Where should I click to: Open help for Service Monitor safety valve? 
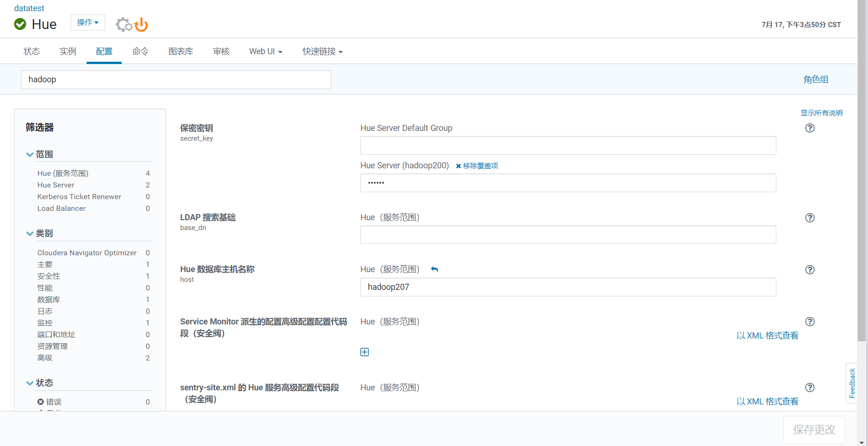[x=810, y=322]
